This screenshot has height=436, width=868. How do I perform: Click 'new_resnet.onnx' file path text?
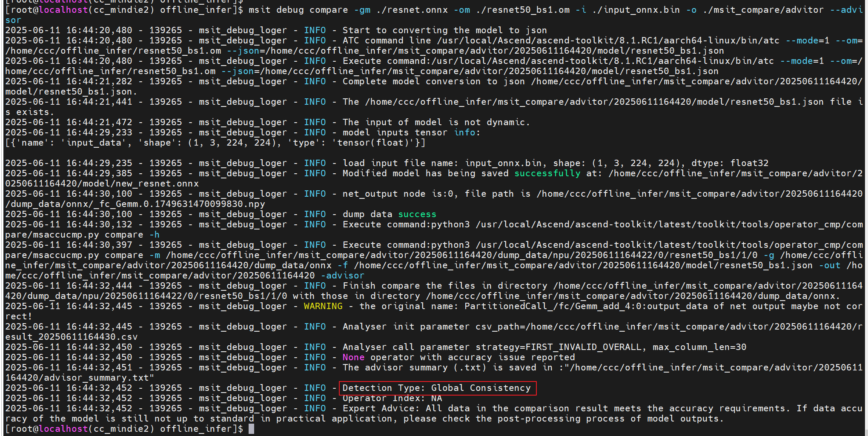coord(157,184)
